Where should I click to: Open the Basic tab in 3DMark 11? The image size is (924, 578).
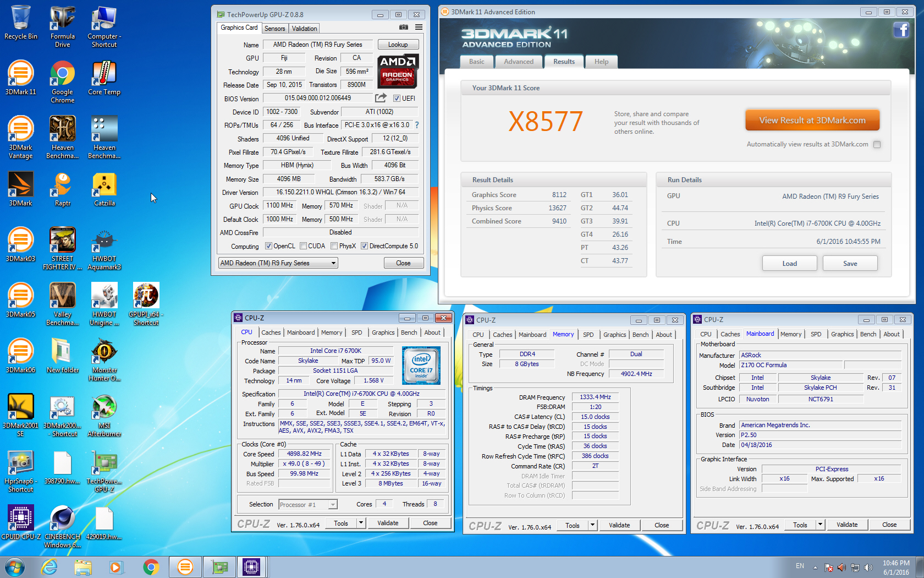pyautogui.click(x=476, y=62)
